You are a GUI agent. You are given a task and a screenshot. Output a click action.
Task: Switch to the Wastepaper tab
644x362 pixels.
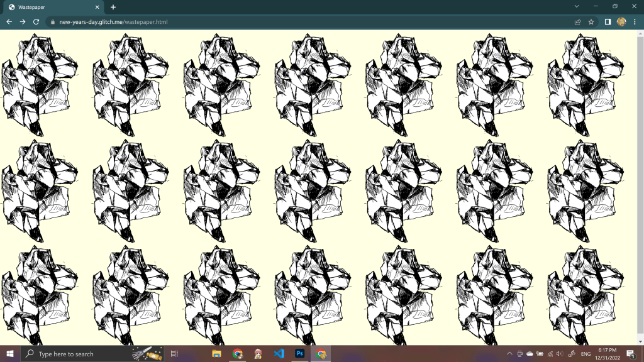click(50, 7)
